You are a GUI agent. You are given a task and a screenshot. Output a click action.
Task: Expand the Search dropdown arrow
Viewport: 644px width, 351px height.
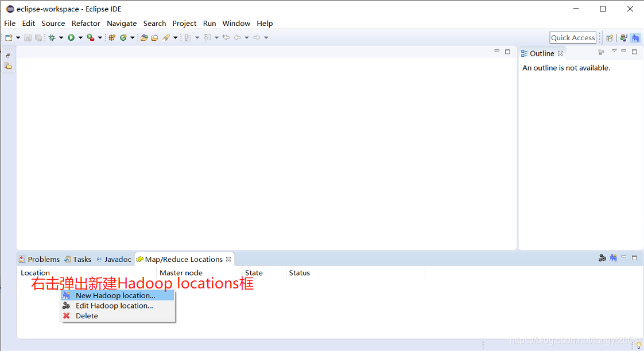176,38
